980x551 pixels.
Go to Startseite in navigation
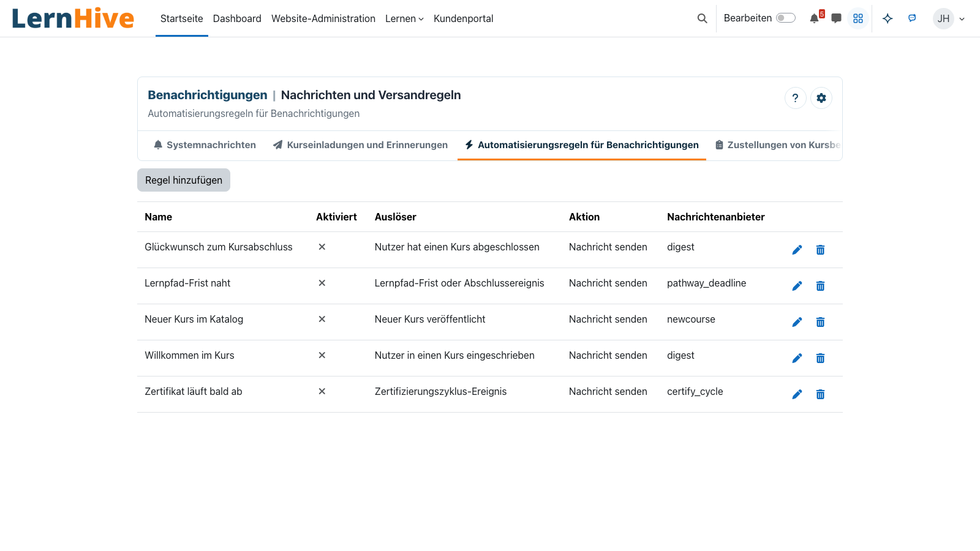pos(182,18)
